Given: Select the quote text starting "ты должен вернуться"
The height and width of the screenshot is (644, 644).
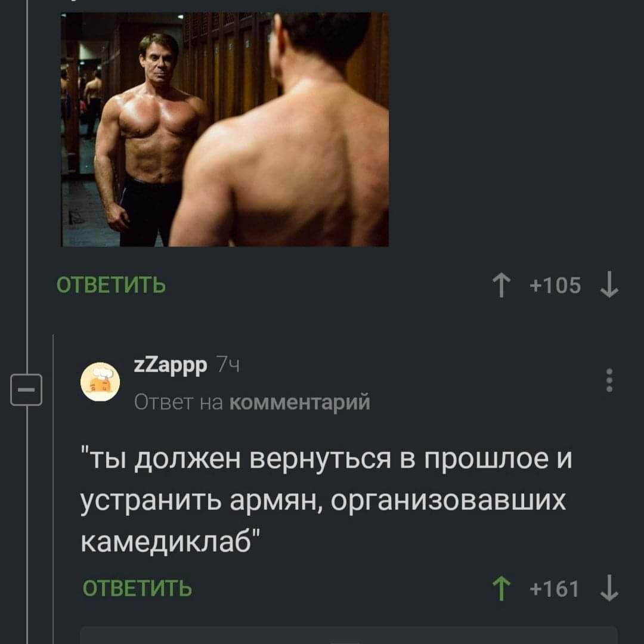Looking at the screenshot, I should point(326,500).
